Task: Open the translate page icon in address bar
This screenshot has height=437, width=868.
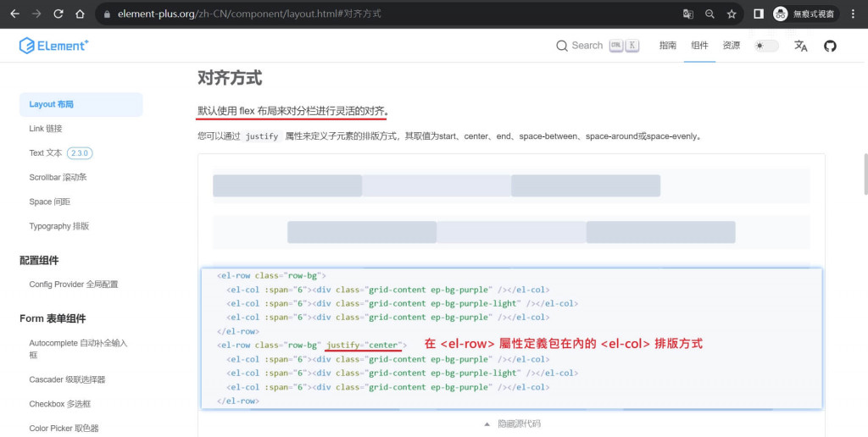Action: point(688,14)
